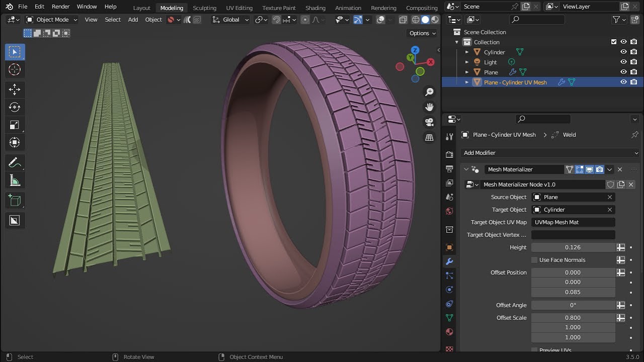Open the World properties globe tab
This screenshot has height=362, width=644.
pos(449,211)
